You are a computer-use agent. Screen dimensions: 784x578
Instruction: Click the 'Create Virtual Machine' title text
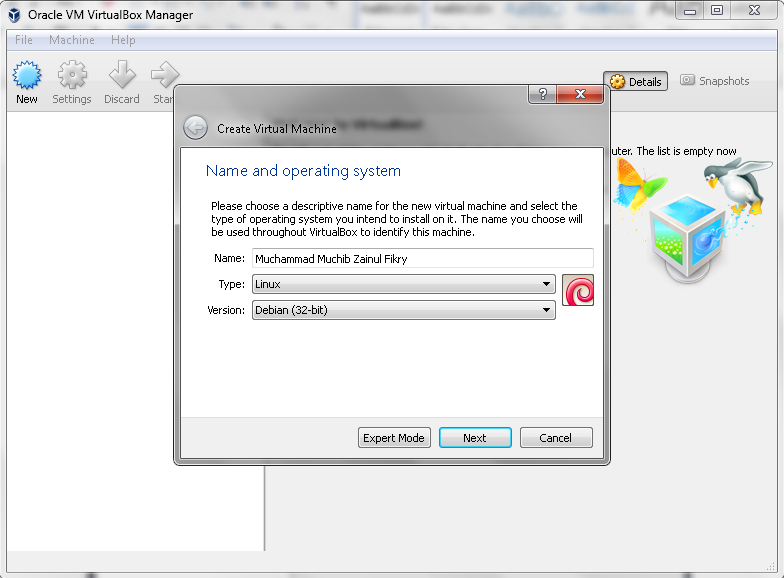pos(276,128)
